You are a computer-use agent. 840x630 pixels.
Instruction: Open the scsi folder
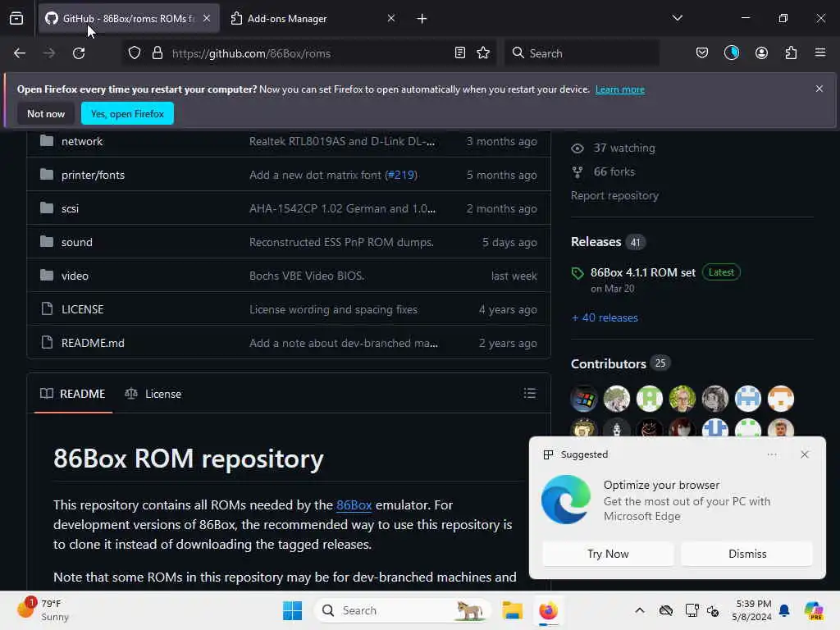click(x=71, y=209)
